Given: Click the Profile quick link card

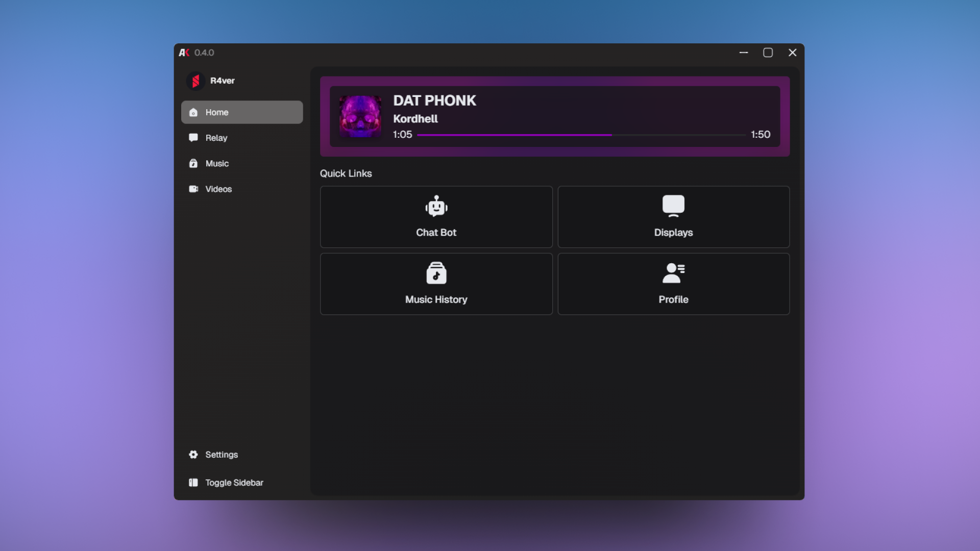Looking at the screenshot, I should pyautogui.click(x=673, y=284).
